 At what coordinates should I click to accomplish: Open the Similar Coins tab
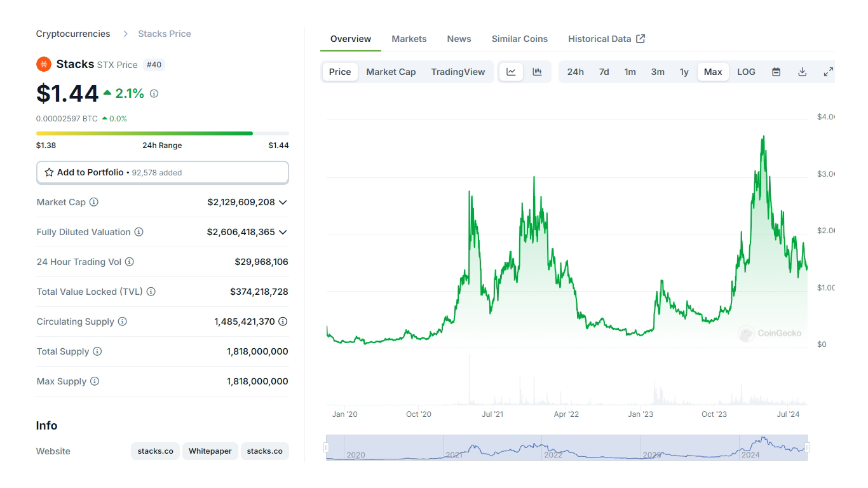520,39
